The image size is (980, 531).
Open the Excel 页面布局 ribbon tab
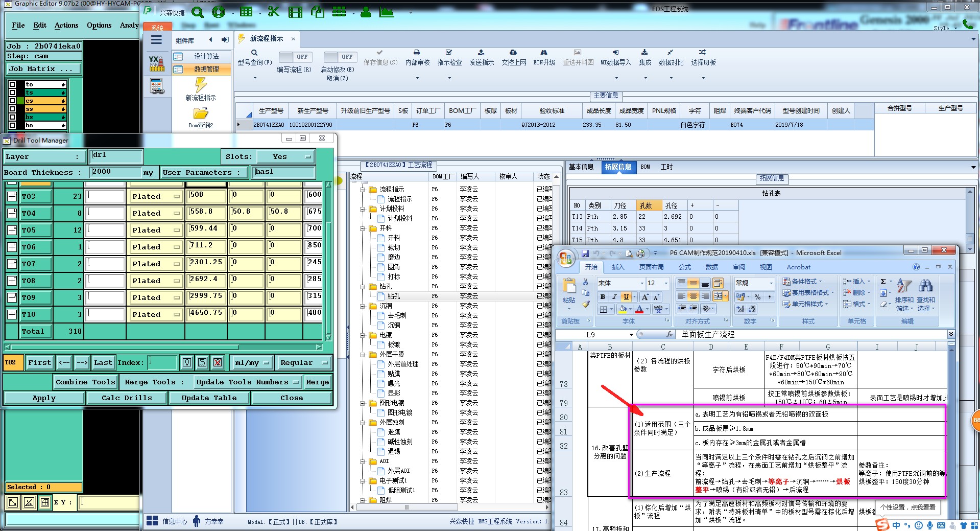click(x=651, y=267)
